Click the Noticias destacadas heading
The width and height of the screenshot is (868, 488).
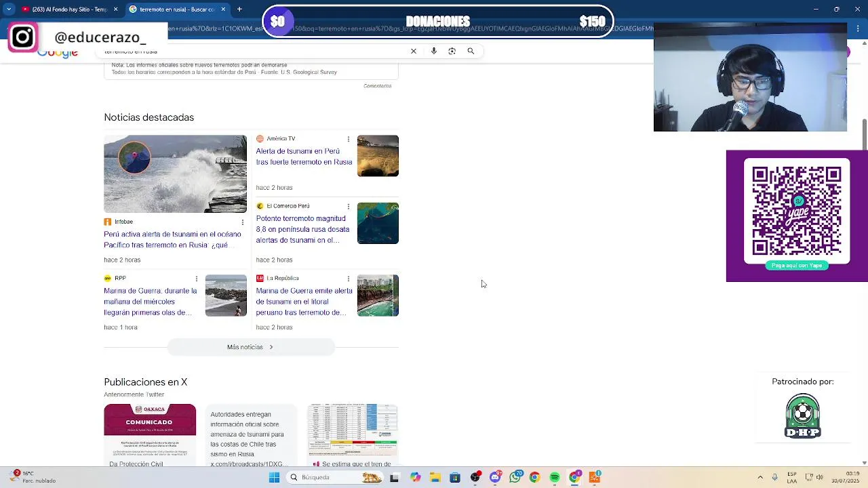tap(149, 117)
